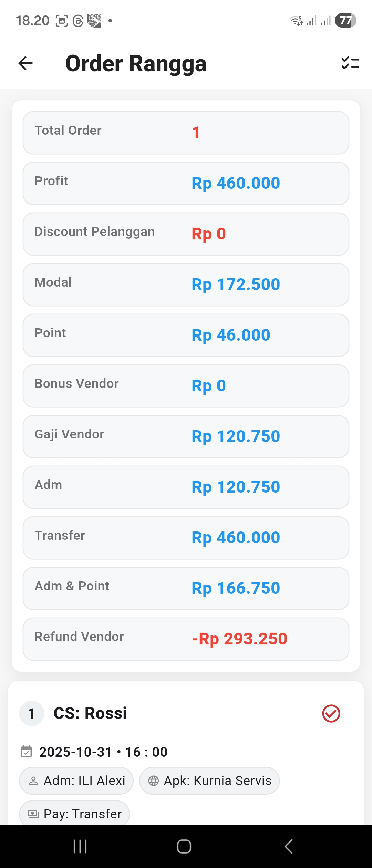Select the Apk: Kurnia Servis chip
Image resolution: width=372 pixels, height=868 pixels.
pyautogui.click(x=209, y=781)
